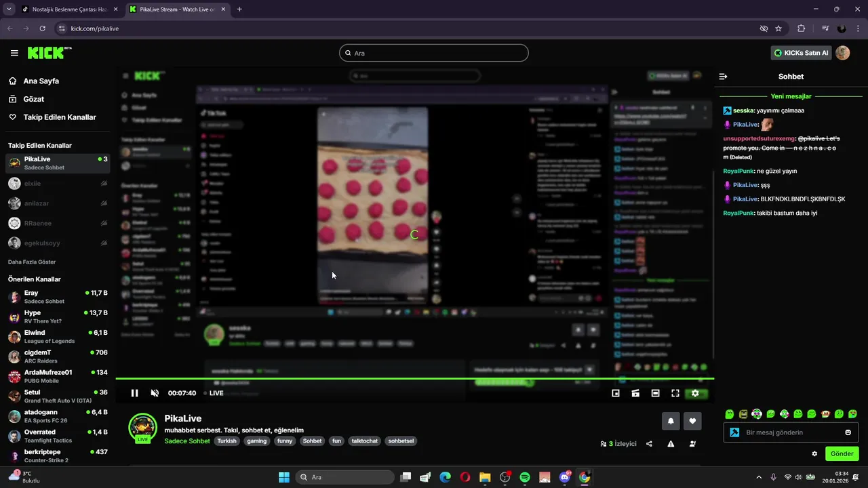Screen dimensions: 868x488
Task: Open the emoji picker in chat box
Action: (848, 432)
